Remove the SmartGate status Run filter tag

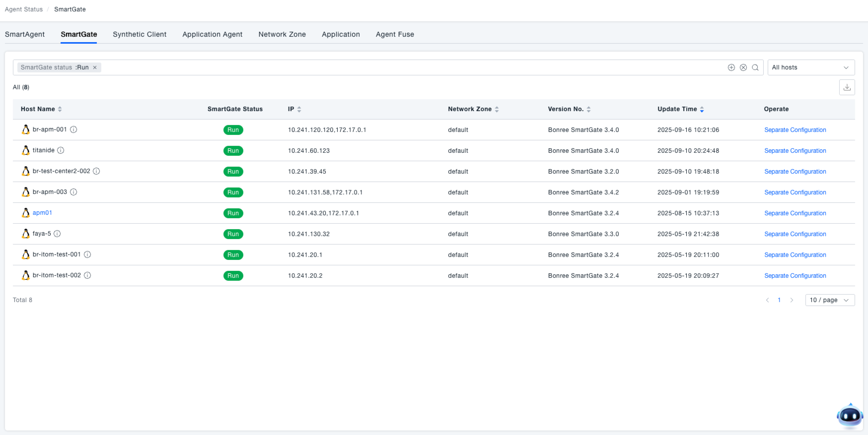pyautogui.click(x=95, y=67)
